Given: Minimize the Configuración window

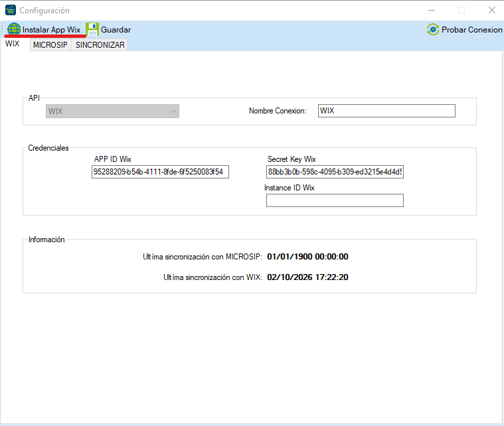Looking at the screenshot, I should (432, 10).
